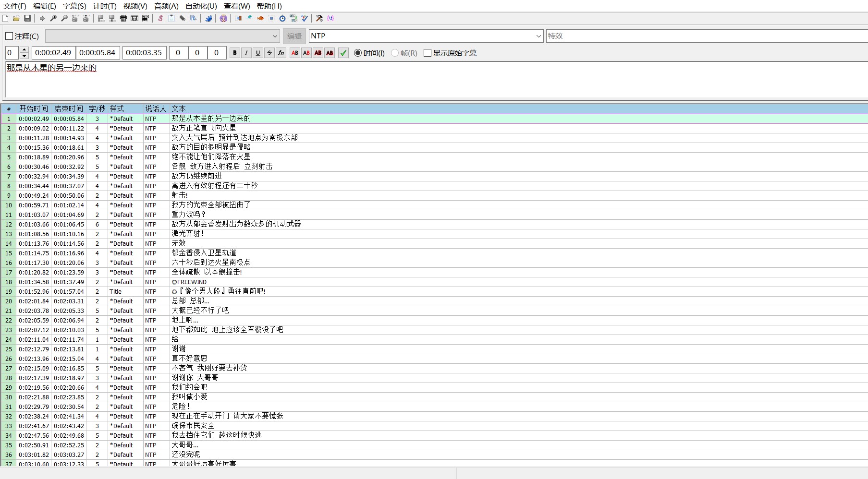Open the 编辑(E) menu
868x479 pixels.
(x=45, y=6)
